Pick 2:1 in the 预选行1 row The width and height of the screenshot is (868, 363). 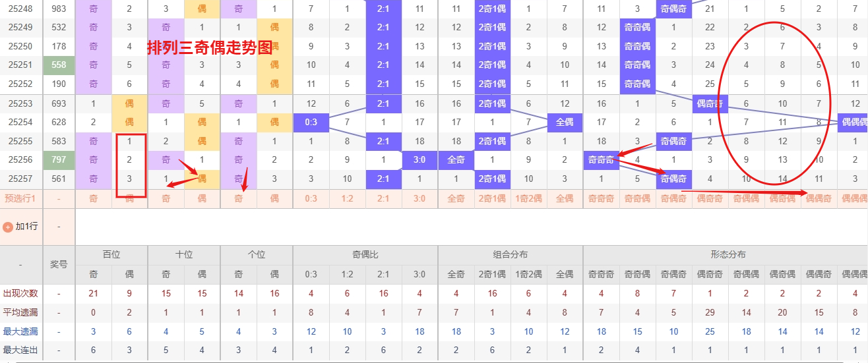pos(383,198)
